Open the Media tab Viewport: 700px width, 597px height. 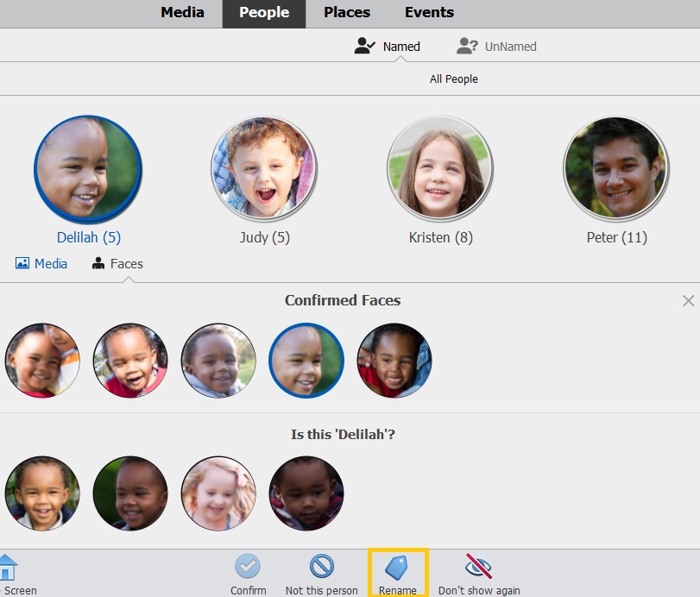coord(182,12)
